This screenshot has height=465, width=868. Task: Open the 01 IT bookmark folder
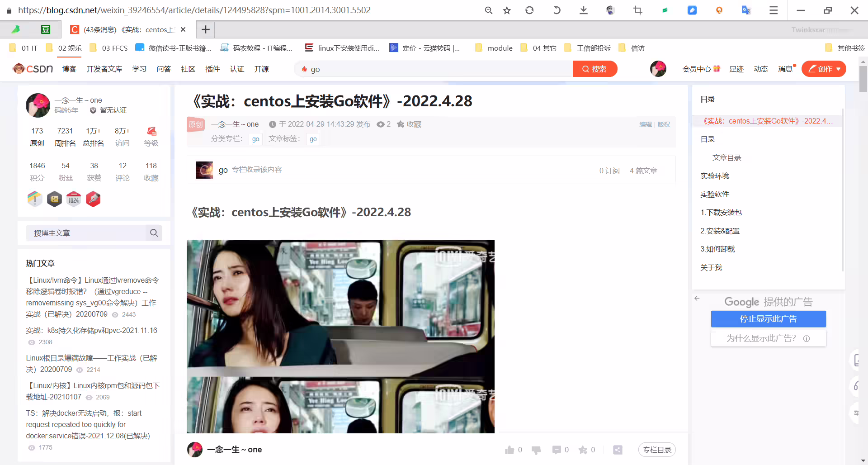(x=24, y=48)
